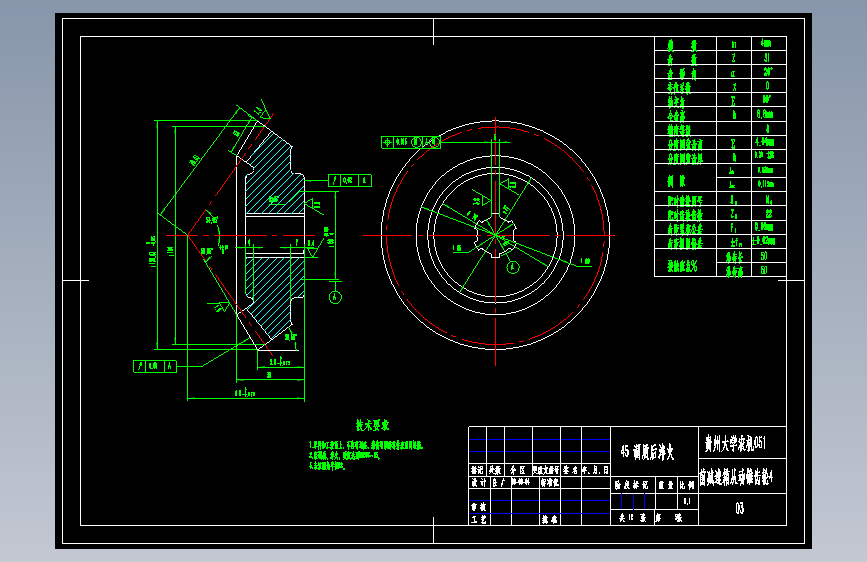Screen dimensions: 867x562
Task: Select the position tolerance frame above the gear circle
Action: click(x=411, y=143)
